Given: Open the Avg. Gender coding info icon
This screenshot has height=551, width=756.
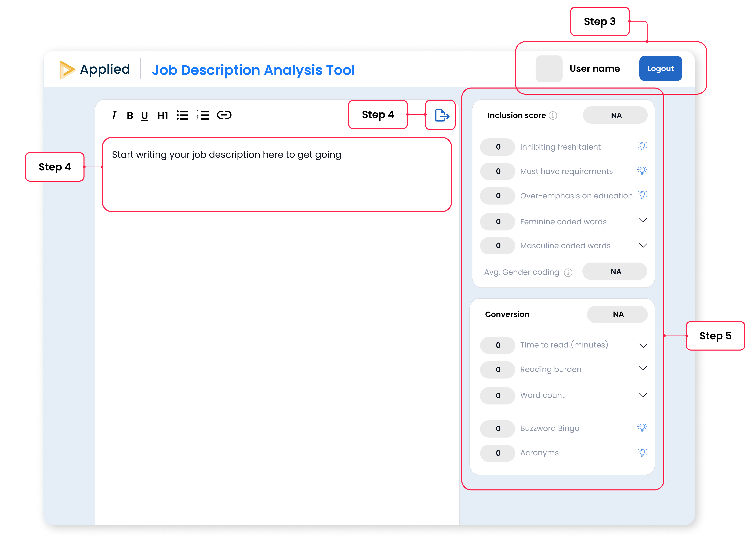Looking at the screenshot, I should tap(568, 273).
